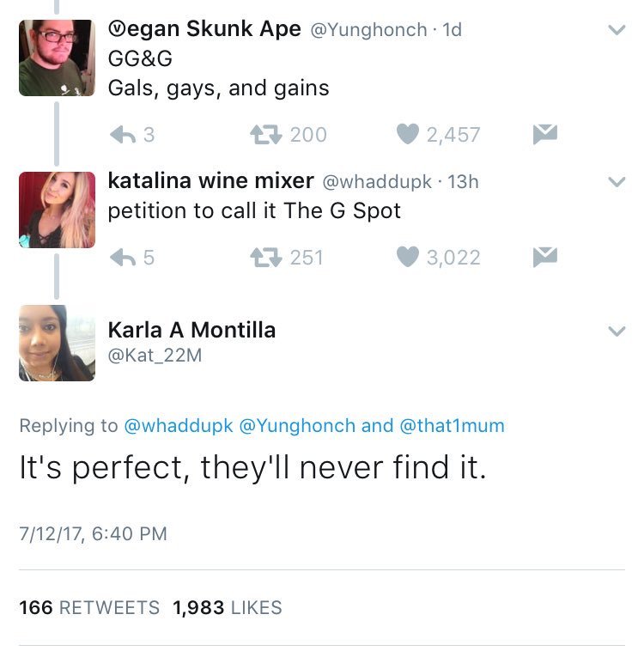Expand options chevron on Vegan Skunk Ape tweet
The image size is (644, 657).
[616, 30]
